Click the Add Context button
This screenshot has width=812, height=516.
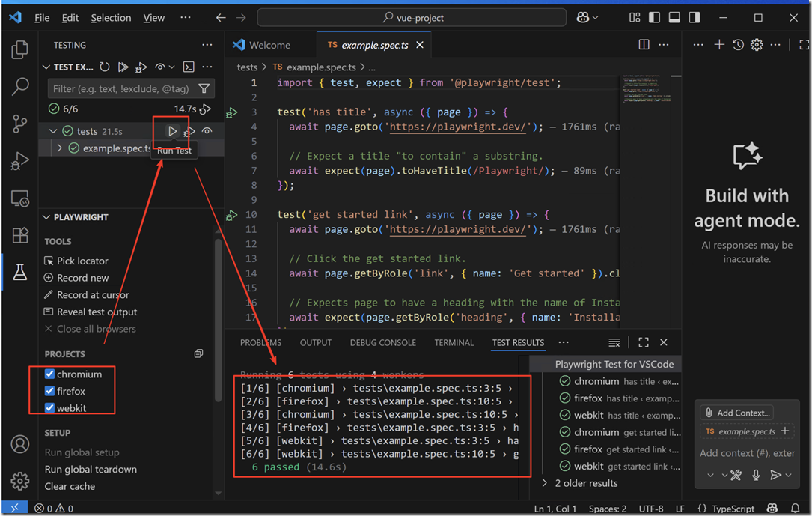[736, 413]
